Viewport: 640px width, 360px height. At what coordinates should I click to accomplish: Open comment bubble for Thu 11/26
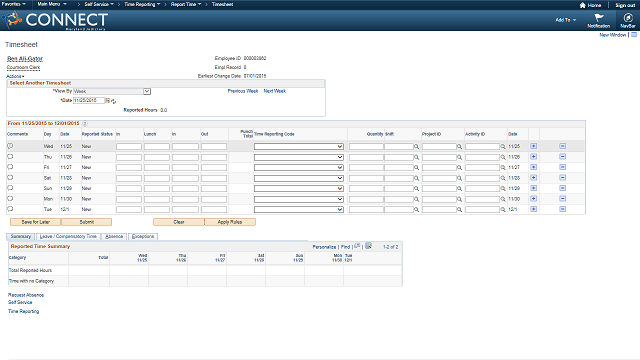click(x=10, y=156)
